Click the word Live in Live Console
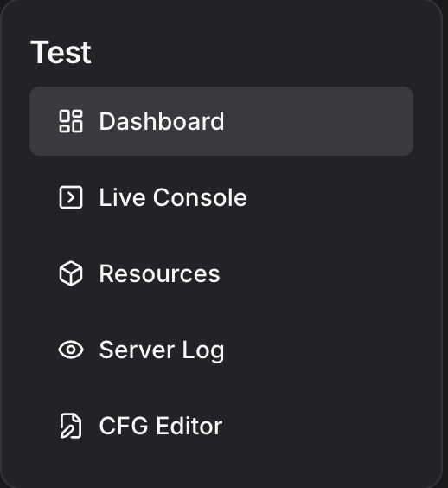Viewport: 448px width, 488px height. tap(122, 197)
